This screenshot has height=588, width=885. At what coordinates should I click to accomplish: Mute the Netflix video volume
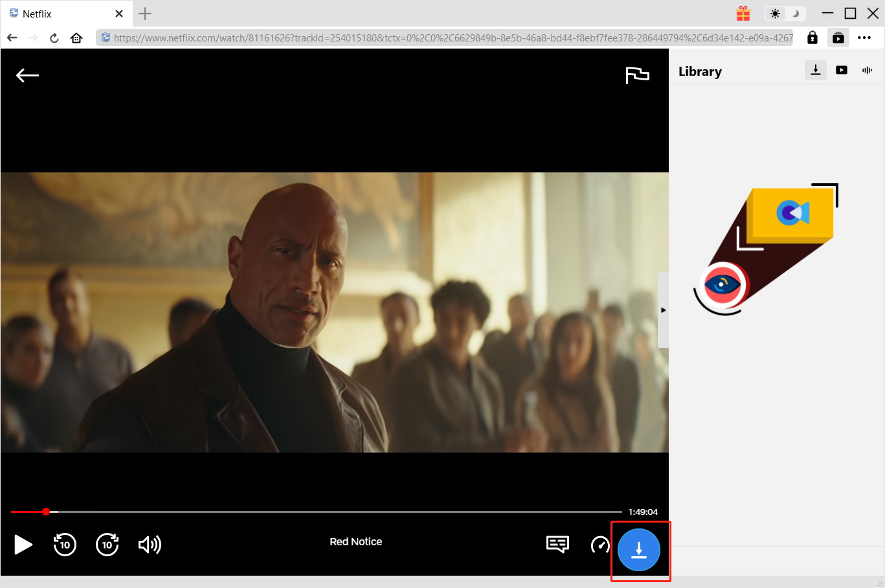tap(150, 545)
